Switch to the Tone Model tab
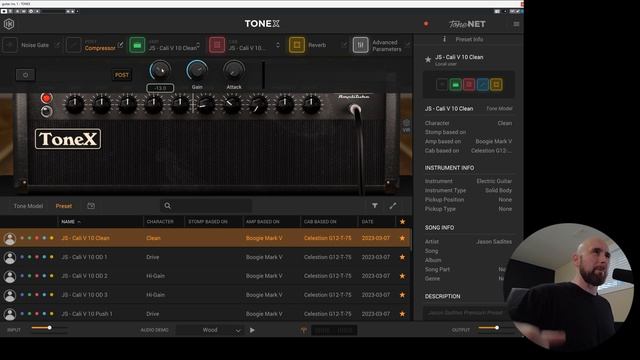Screen dimensions: 640x360 [28, 206]
